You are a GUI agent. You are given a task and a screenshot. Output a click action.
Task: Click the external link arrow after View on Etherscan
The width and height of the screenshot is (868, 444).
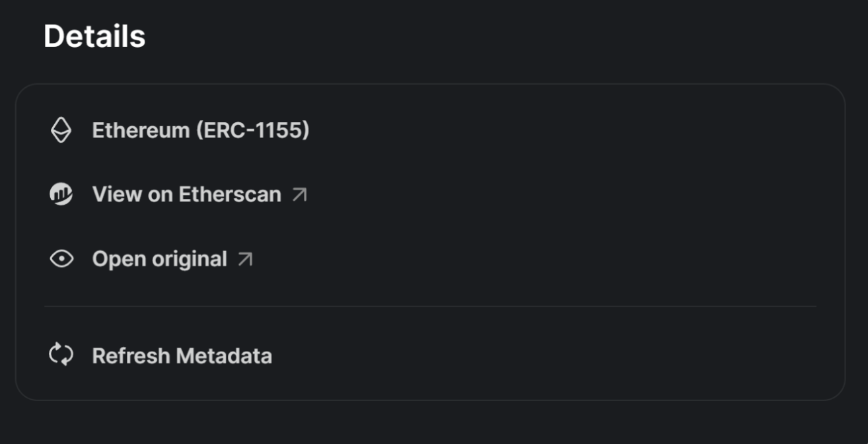pos(301,194)
